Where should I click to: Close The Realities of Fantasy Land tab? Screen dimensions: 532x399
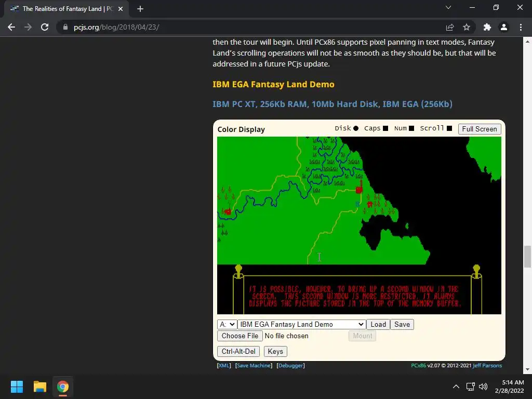tap(121, 9)
